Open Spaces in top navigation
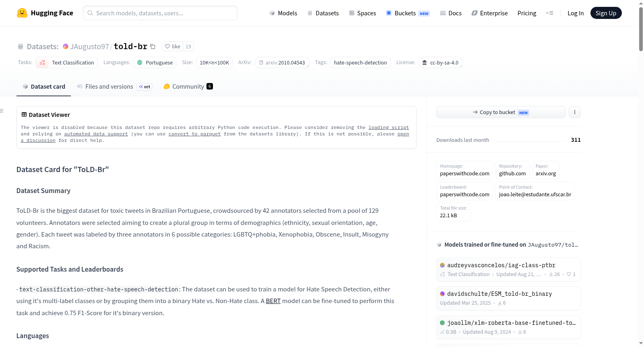 pyautogui.click(x=362, y=13)
